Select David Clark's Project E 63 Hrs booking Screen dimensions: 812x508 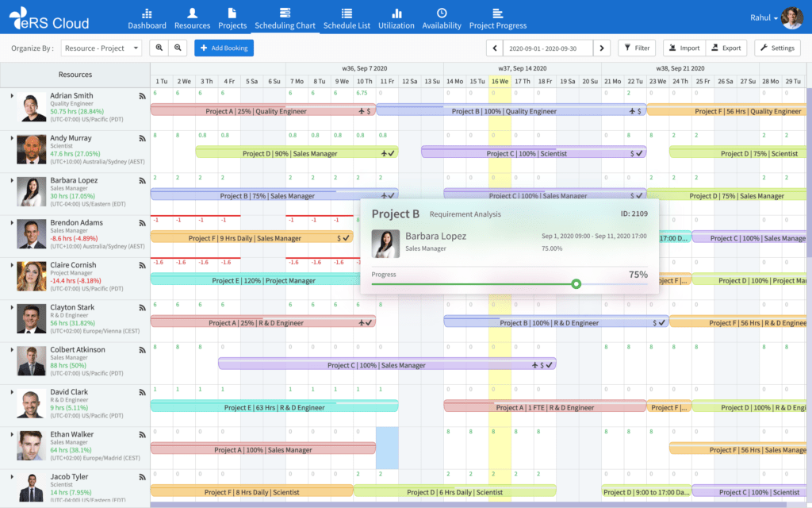(x=274, y=407)
